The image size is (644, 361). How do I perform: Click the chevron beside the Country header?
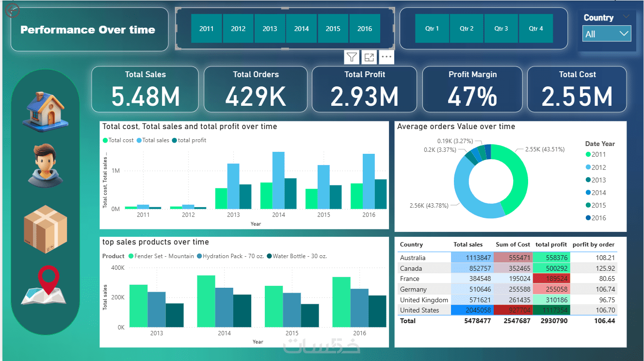coord(626,16)
